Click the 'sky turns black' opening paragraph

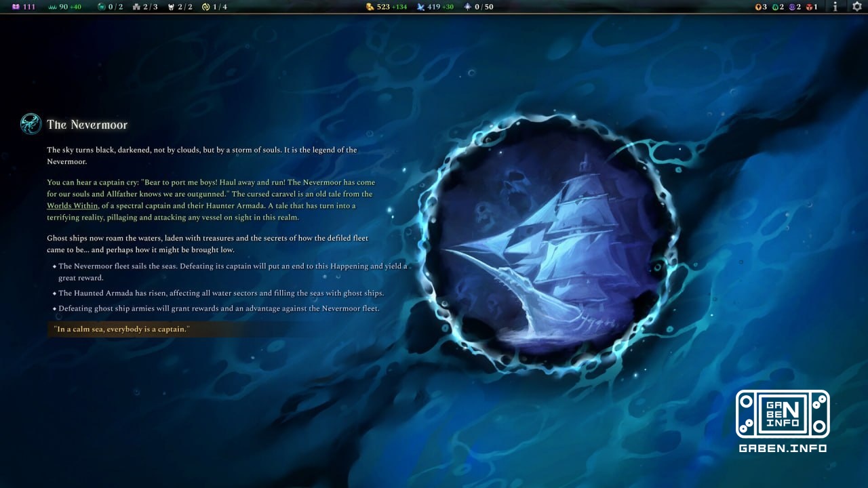(202, 156)
